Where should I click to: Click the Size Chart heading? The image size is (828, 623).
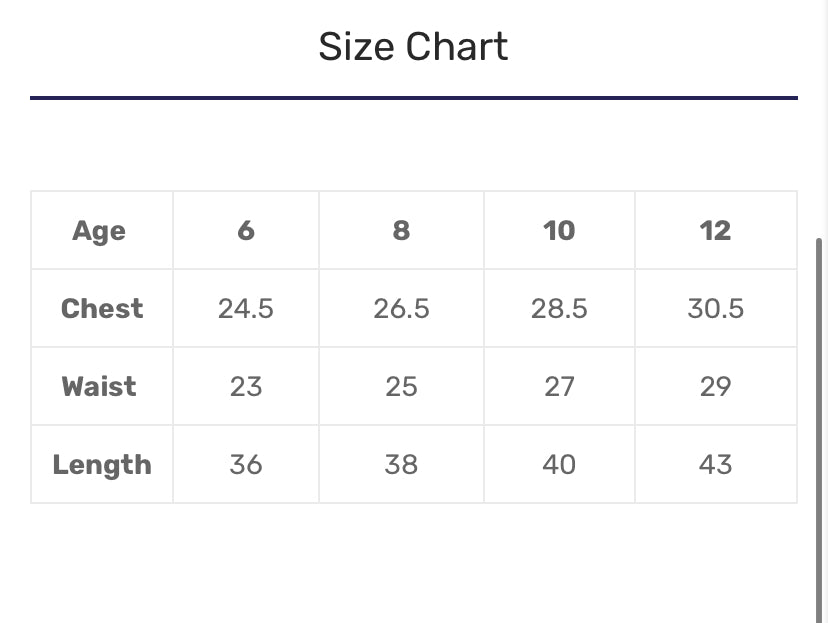(413, 47)
